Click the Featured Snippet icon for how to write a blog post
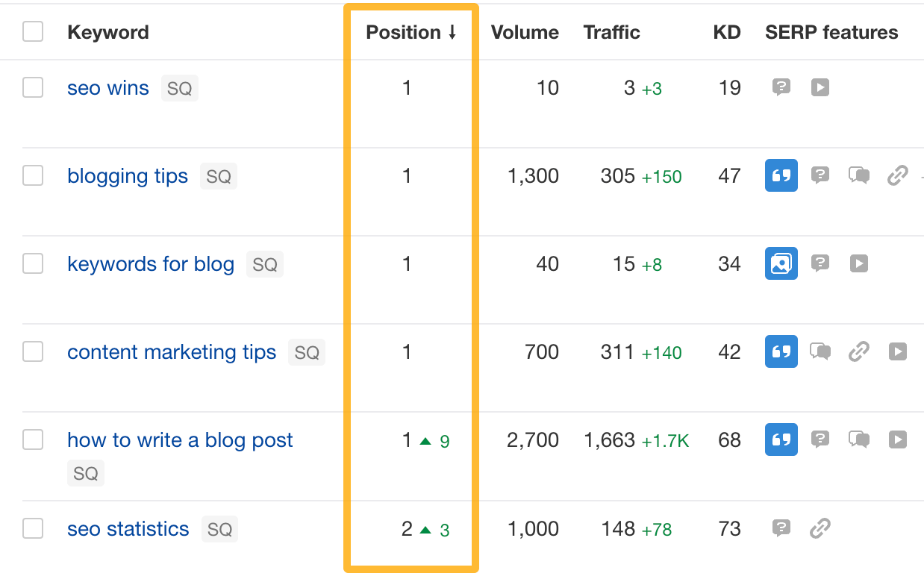The height and width of the screenshot is (582, 924). [x=781, y=439]
